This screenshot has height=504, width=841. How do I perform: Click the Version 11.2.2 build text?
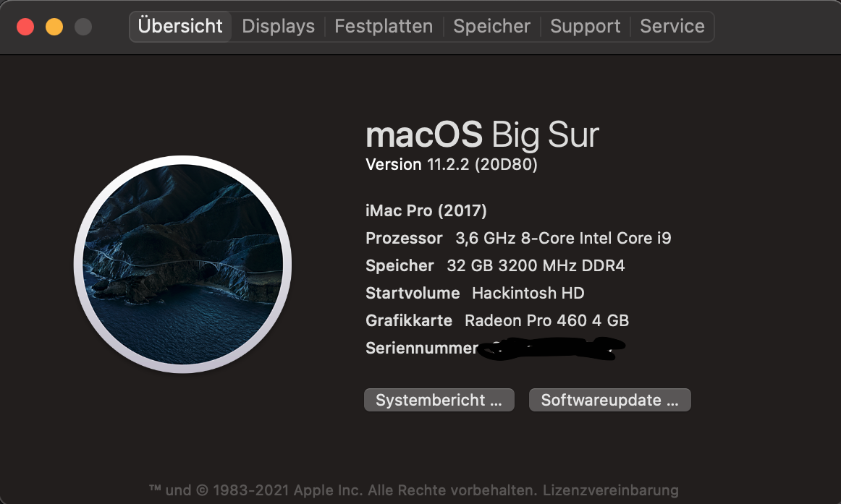coord(452,165)
